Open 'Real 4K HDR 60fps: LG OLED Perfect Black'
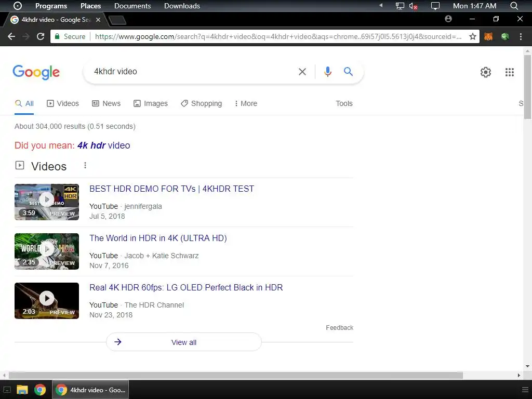The height and width of the screenshot is (399, 532). [186, 287]
